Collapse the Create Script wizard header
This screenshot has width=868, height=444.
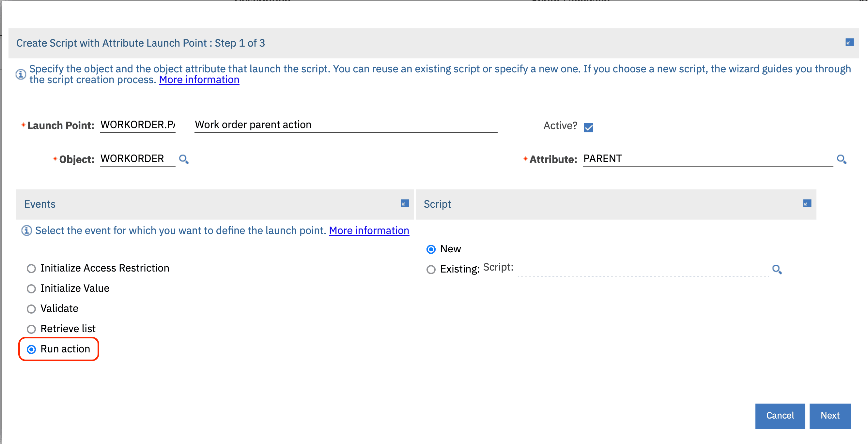click(849, 42)
